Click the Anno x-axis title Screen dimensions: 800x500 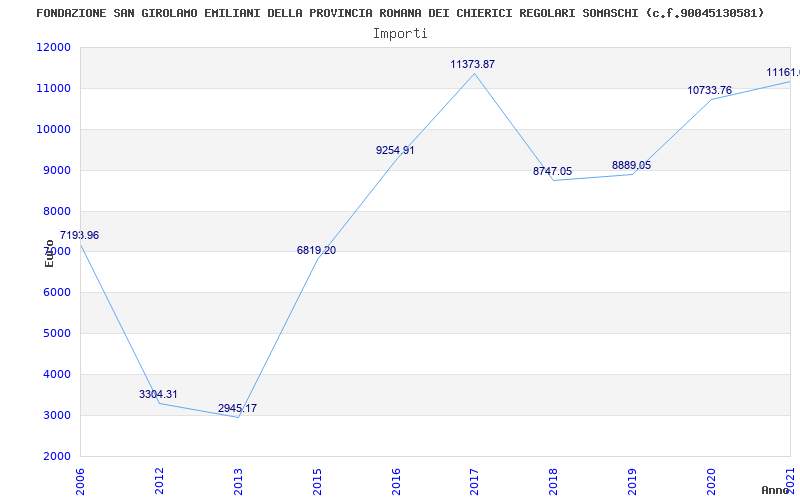tap(775, 490)
